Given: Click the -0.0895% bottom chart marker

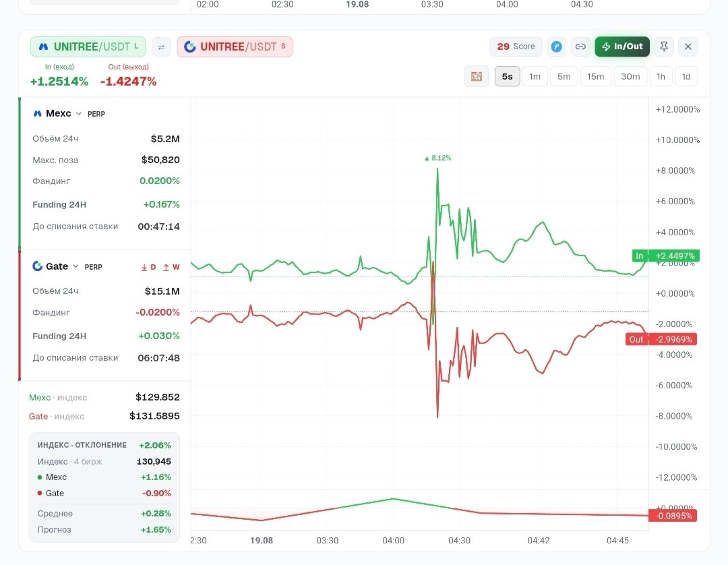Looking at the screenshot, I should click(x=673, y=516).
